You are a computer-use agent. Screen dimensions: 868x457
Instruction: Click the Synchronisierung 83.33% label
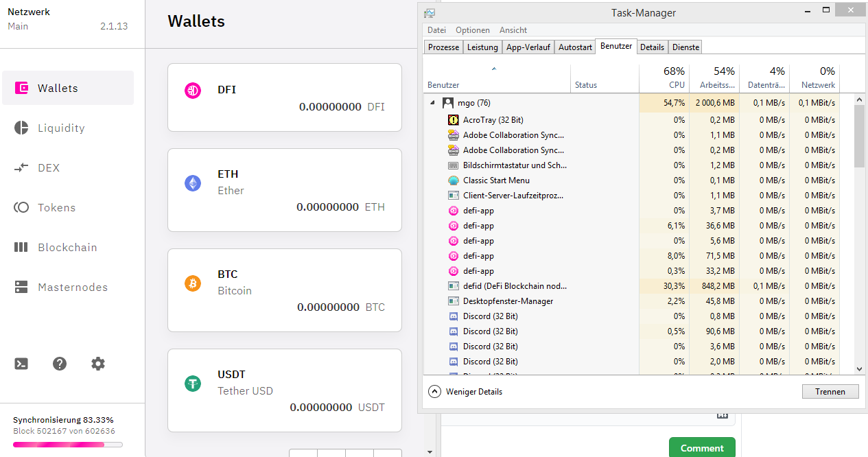63,419
